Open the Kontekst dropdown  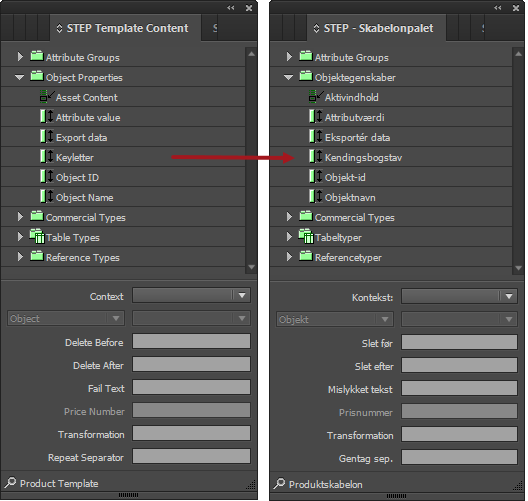[459, 296]
